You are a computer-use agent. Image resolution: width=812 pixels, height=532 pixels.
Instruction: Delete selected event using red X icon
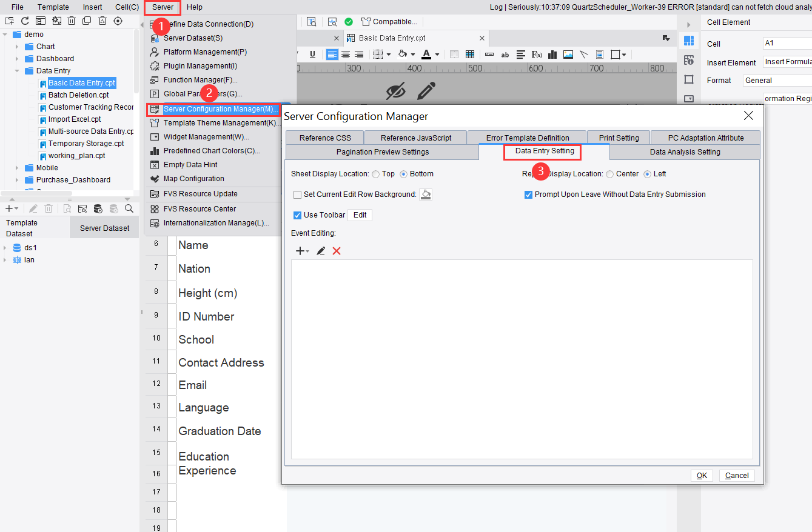[x=337, y=251]
